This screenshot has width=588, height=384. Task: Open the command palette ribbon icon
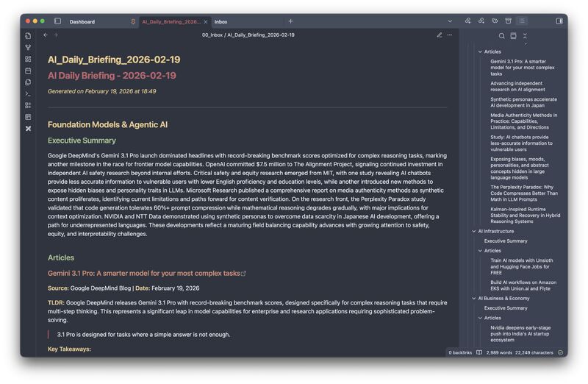point(28,94)
